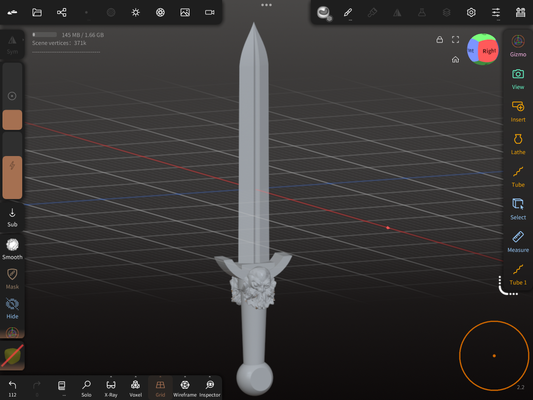Open the hexagon settings menu
Screen dimensions: 533x400
point(471,13)
